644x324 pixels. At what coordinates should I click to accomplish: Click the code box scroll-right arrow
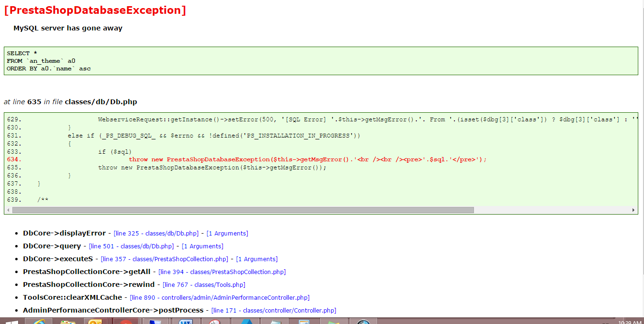[x=634, y=210]
